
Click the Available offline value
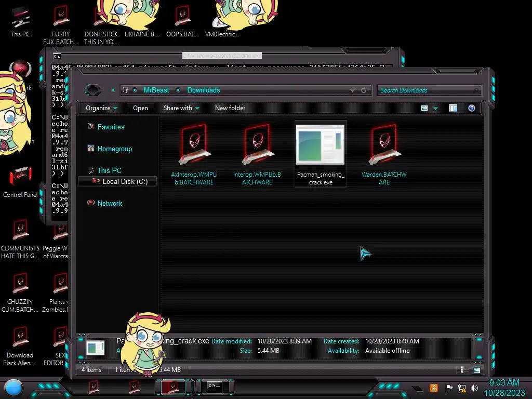pyautogui.click(x=387, y=351)
